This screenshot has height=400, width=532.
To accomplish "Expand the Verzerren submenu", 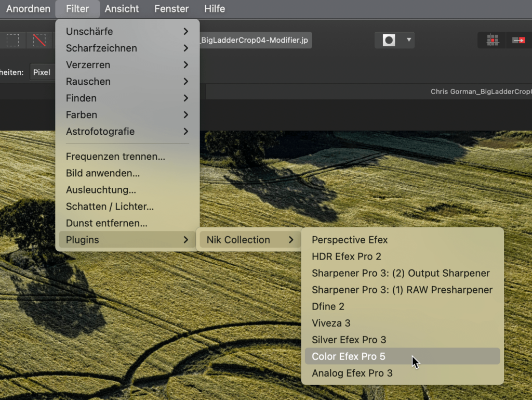I will [127, 64].
